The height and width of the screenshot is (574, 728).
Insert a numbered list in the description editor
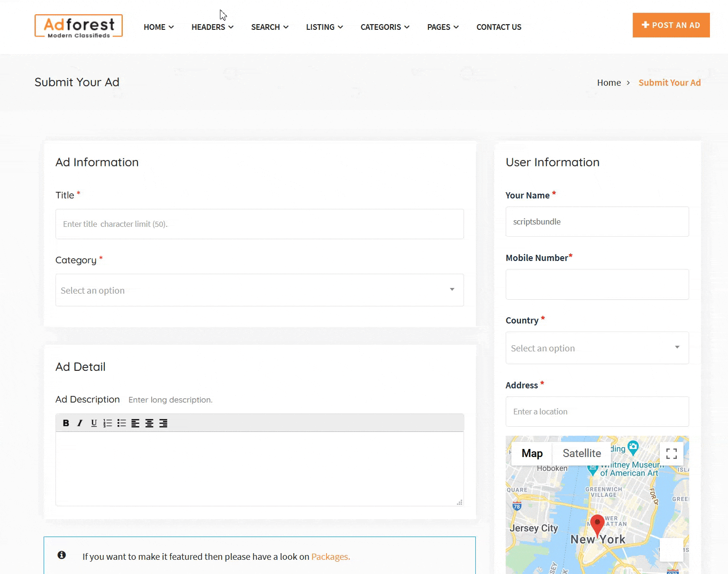pyautogui.click(x=107, y=423)
